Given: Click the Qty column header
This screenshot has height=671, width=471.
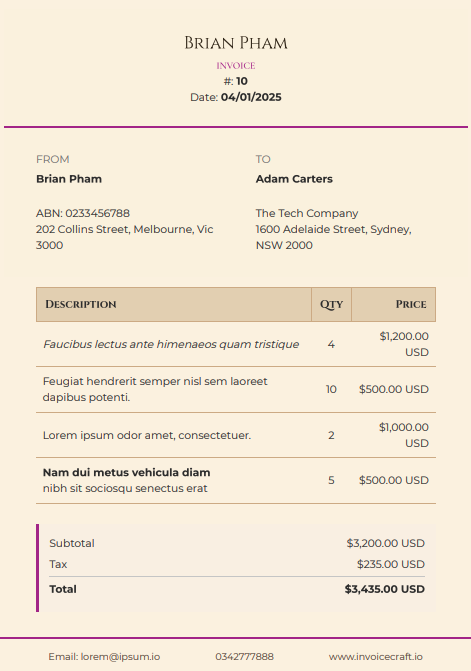Looking at the screenshot, I should coord(332,304).
